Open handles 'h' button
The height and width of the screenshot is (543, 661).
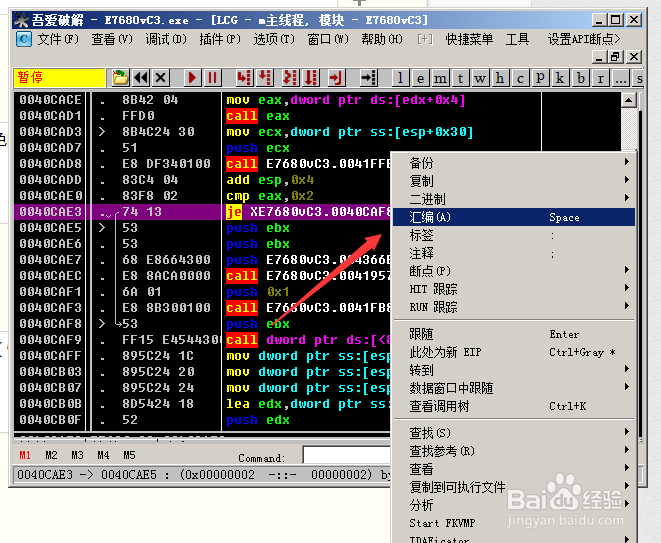500,78
